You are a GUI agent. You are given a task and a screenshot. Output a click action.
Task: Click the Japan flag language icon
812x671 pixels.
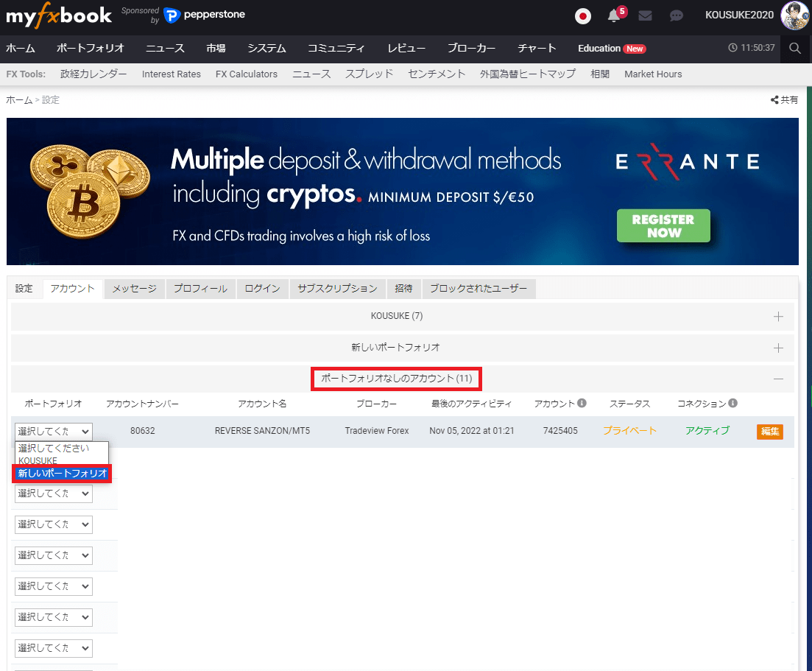tap(582, 16)
